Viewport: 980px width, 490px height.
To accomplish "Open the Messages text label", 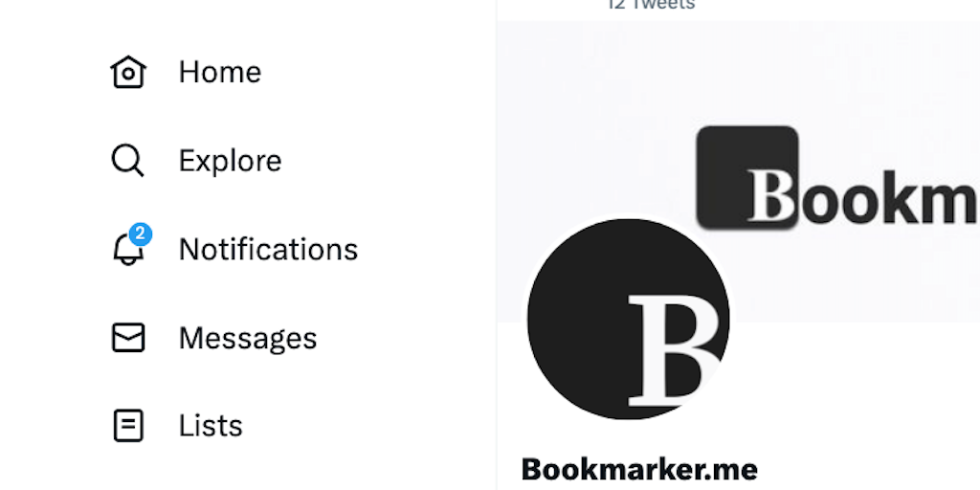I will [x=248, y=338].
